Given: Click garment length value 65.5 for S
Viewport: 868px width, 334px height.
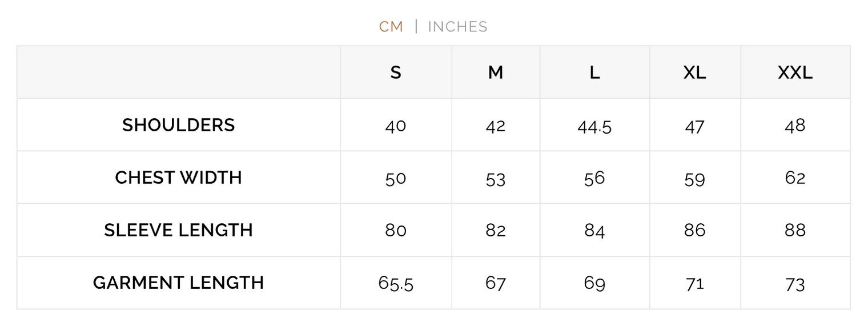Looking at the screenshot, I should [396, 283].
